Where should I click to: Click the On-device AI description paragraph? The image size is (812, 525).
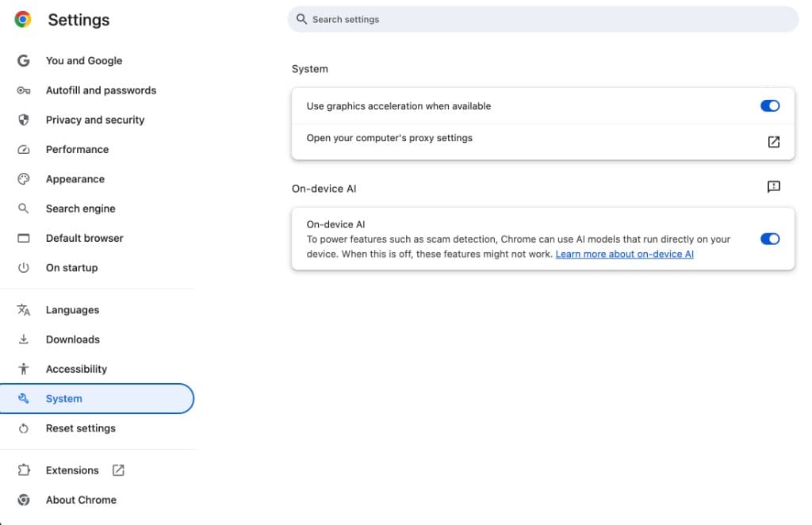[519, 247]
